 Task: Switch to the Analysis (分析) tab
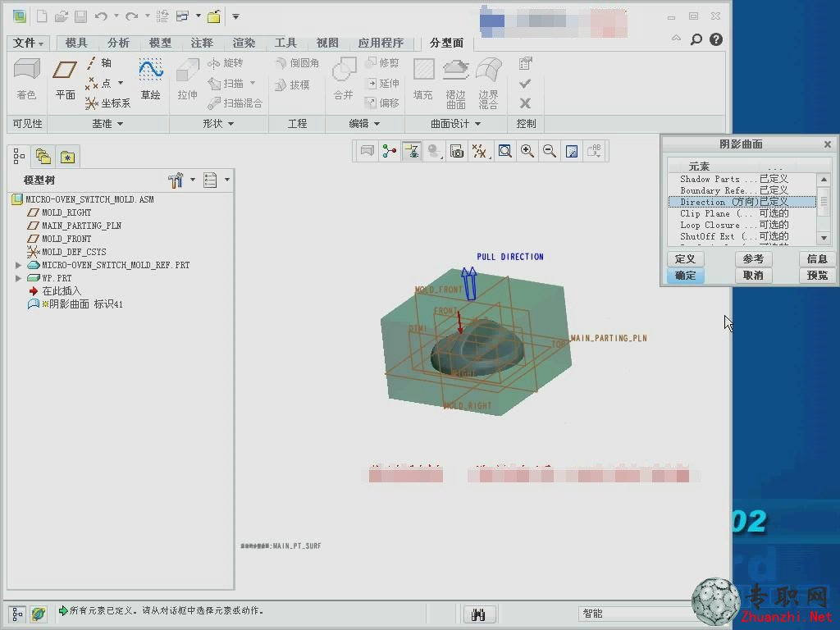click(118, 43)
